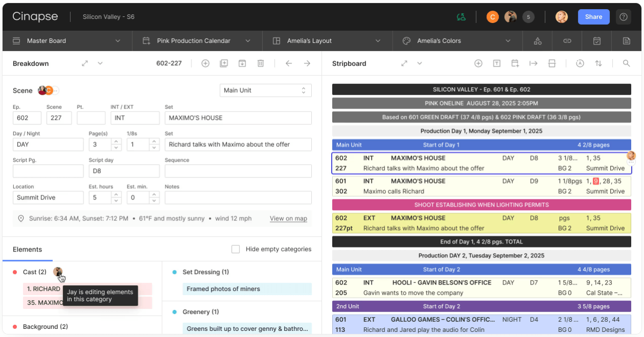
Task: Click the Greenery category color dot
Action: click(x=175, y=312)
